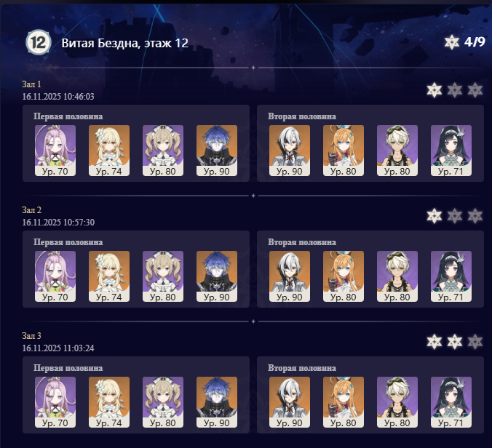Open level 80 twin-tail character in Hall 2
The height and width of the screenshot is (448, 492).
tap(163, 276)
